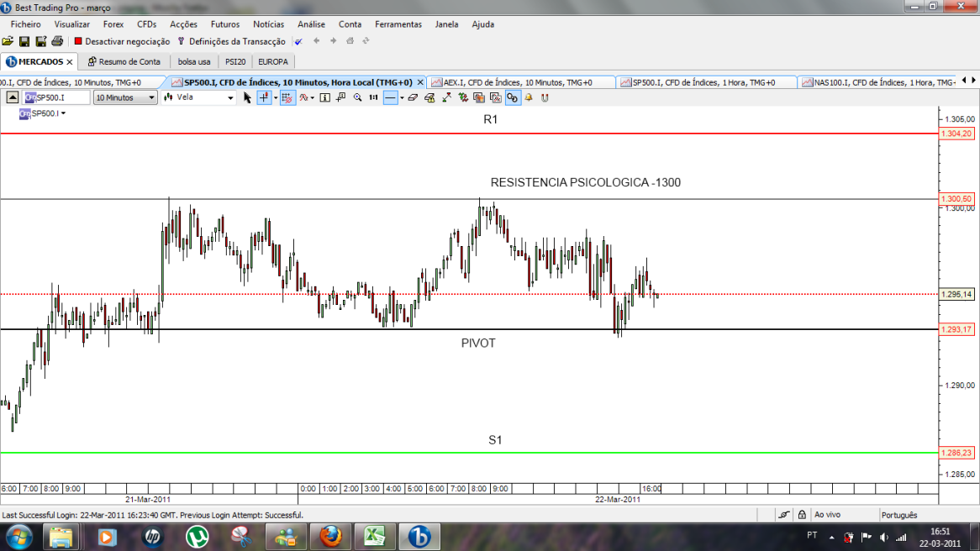Expand line tool dropdown arrow
The height and width of the screenshot is (551, 980).
coord(402,97)
